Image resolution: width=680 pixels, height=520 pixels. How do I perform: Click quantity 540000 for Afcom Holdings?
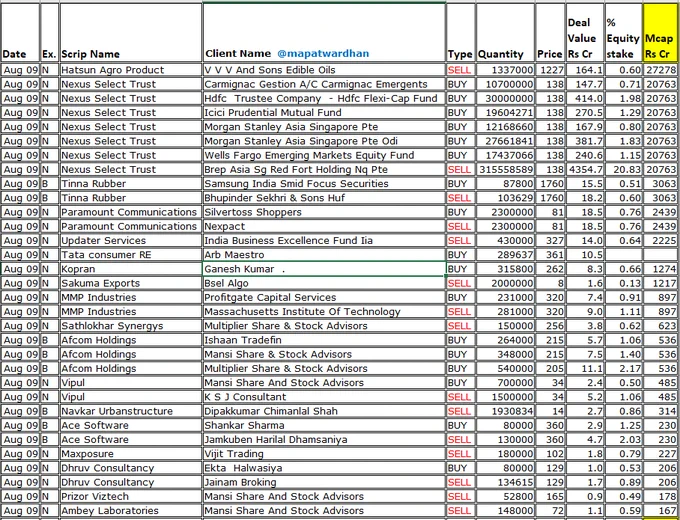pyautogui.click(x=506, y=369)
